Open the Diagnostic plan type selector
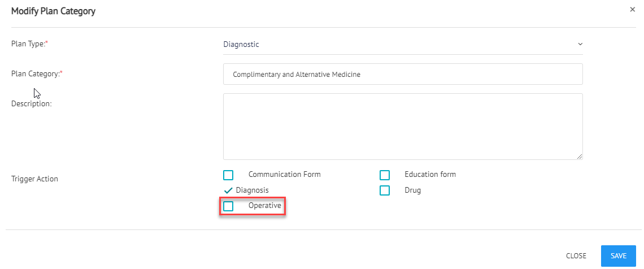The image size is (644, 269). click(x=403, y=44)
